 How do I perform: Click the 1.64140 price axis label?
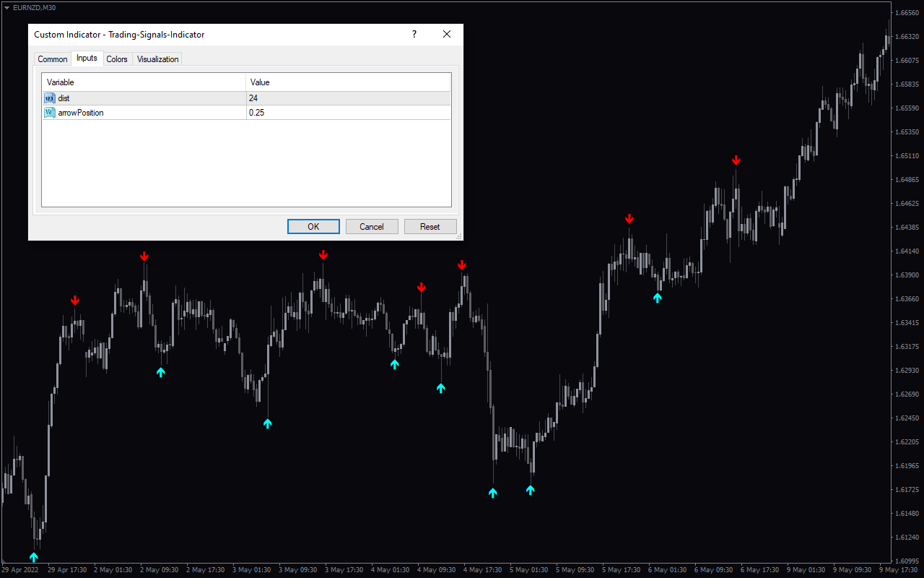[908, 251]
